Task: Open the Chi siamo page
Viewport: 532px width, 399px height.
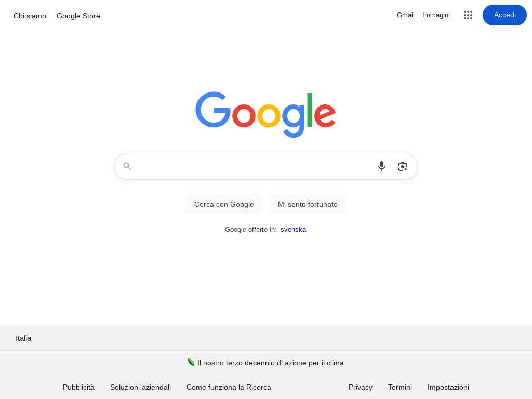Action: coord(30,16)
